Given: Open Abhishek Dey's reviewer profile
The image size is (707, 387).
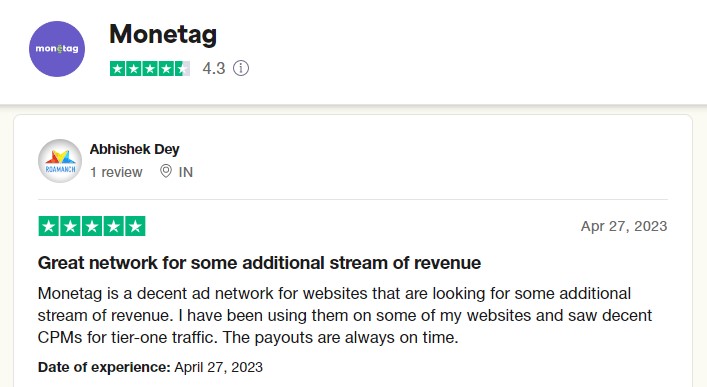Looking at the screenshot, I should (134, 149).
